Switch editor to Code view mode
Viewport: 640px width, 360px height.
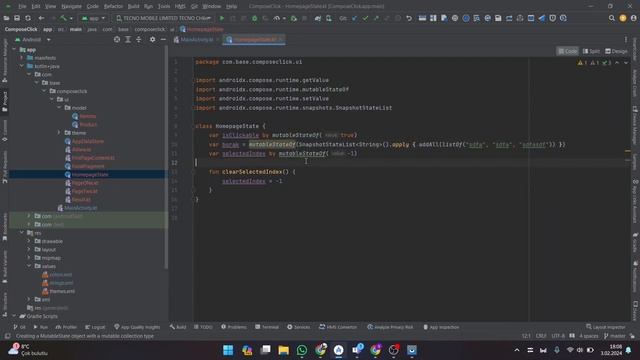point(567,51)
